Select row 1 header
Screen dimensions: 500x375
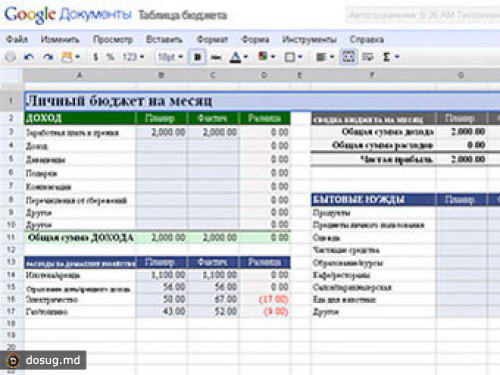[11, 101]
